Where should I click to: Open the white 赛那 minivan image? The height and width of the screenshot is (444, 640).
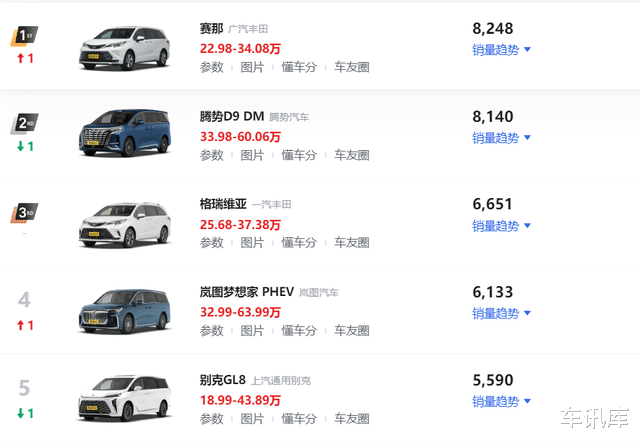click(124, 48)
